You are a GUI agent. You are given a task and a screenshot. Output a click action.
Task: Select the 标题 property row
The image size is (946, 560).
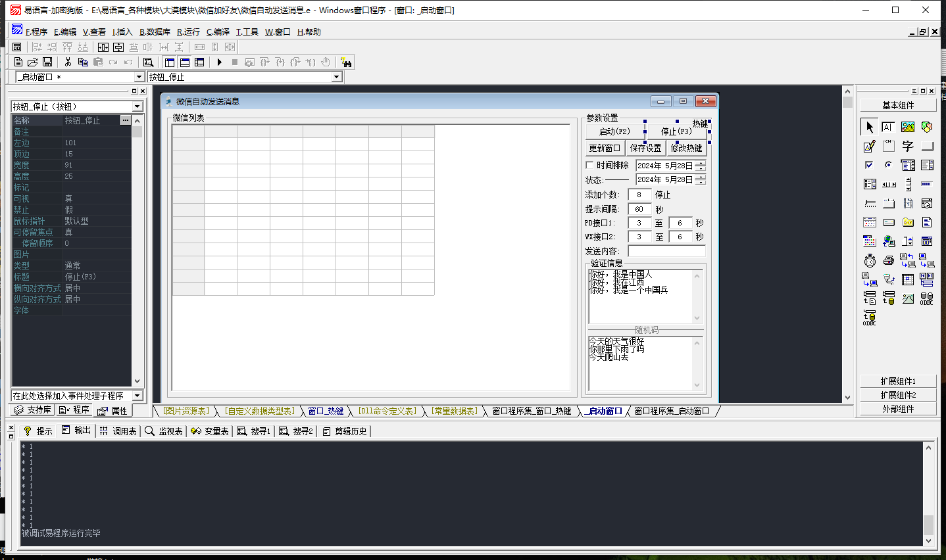click(x=72, y=277)
